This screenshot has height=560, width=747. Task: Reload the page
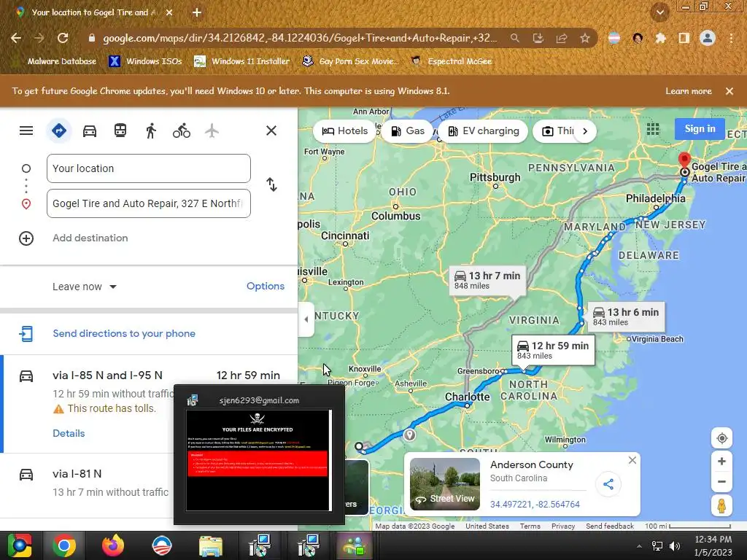[63, 38]
